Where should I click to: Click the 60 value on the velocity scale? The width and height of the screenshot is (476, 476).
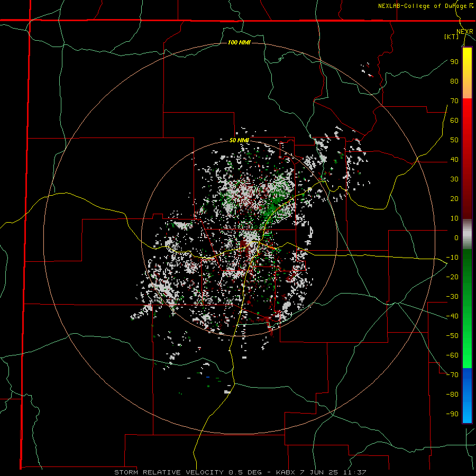[x=454, y=121]
